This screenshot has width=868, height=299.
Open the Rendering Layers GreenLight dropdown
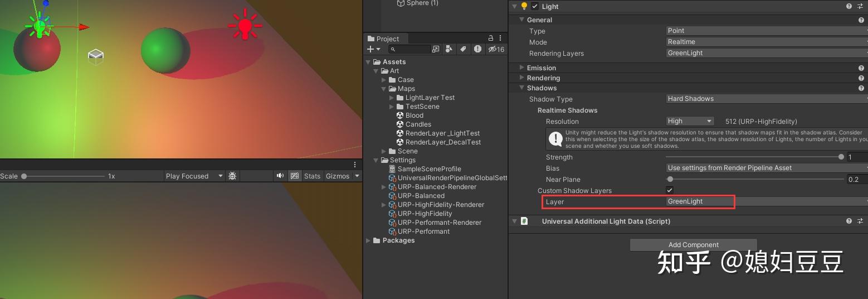(767, 53)
